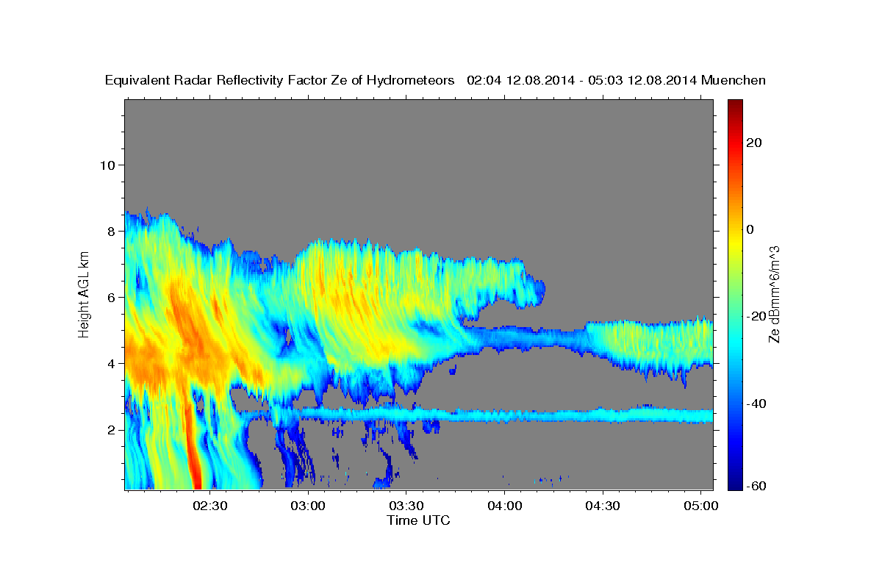Click the colorbar tick label '-20'
Viewport: 882px width, 588px height.
756,316
